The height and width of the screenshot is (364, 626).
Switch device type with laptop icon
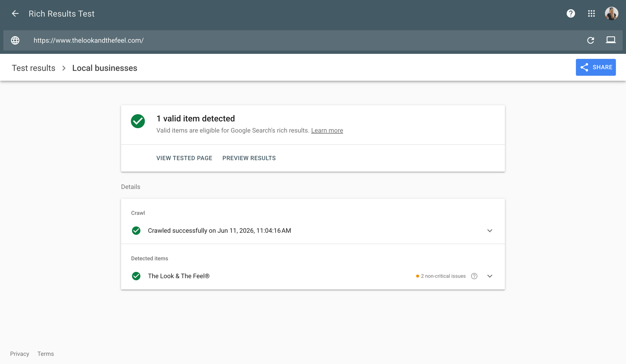point(610,40)
